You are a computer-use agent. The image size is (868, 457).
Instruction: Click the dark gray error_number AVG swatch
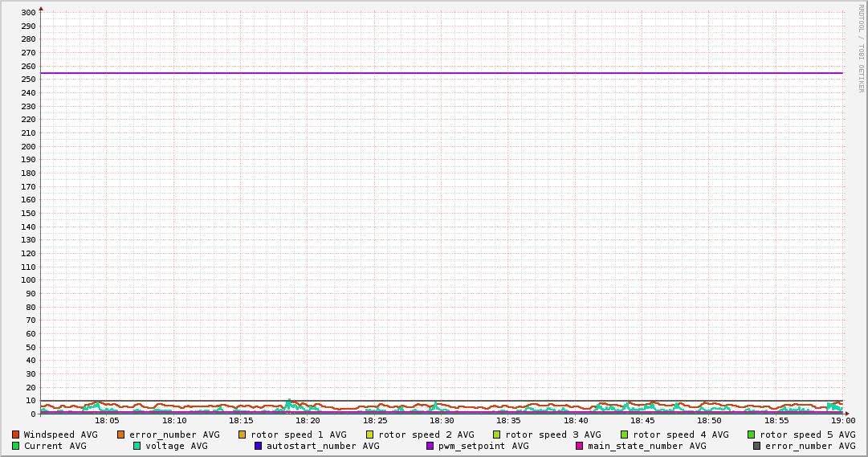[x=756, y=446]
